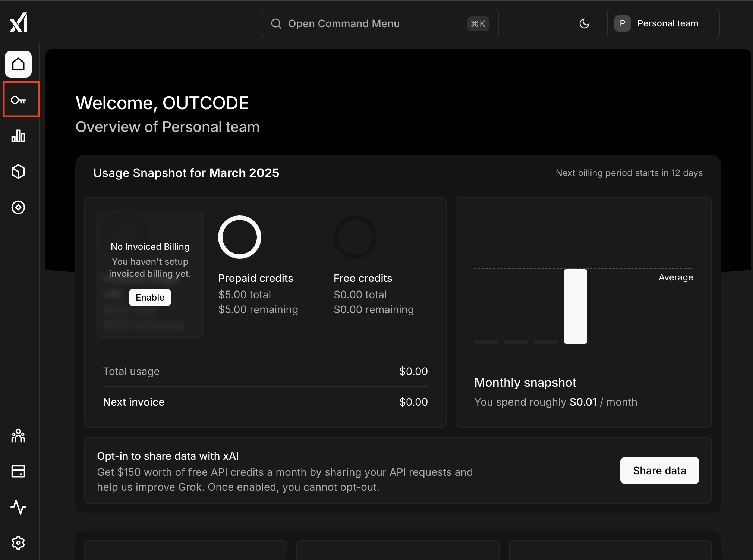Screen dimensions: 753x560
Task: Click the diamond-in-circle sidebar icon
Action: [x=18, y=207]
